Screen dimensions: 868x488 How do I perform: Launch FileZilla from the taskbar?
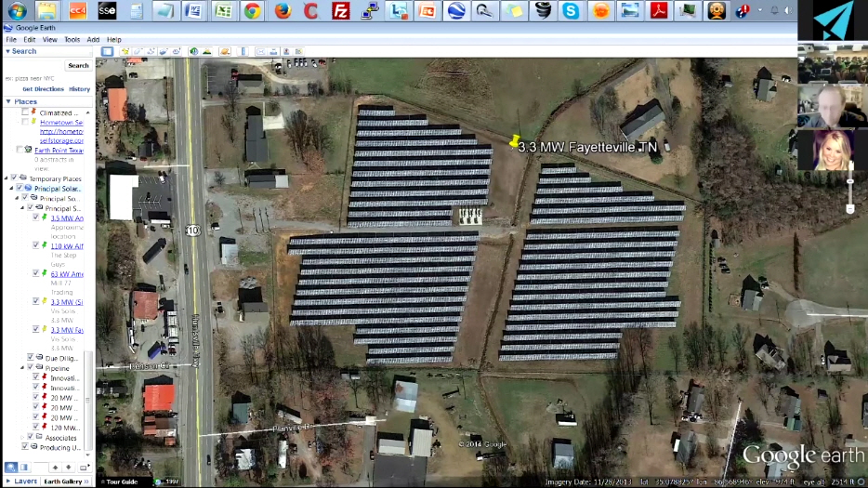[x=340, y=10]
